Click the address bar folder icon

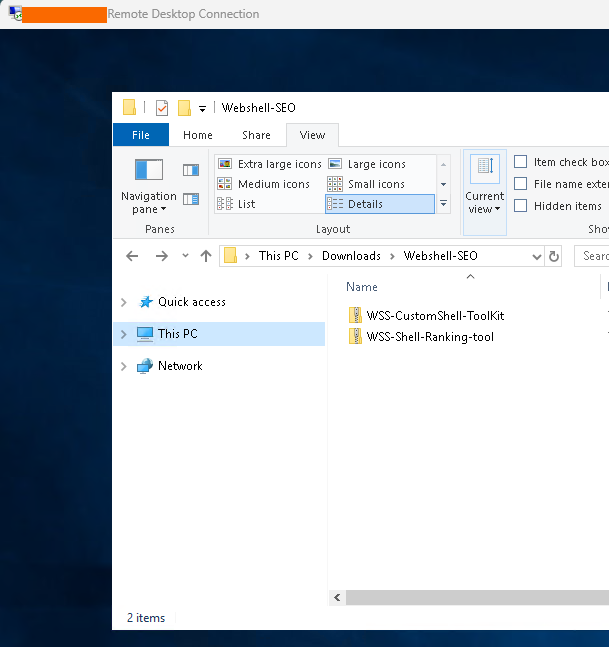click(231, 256)
